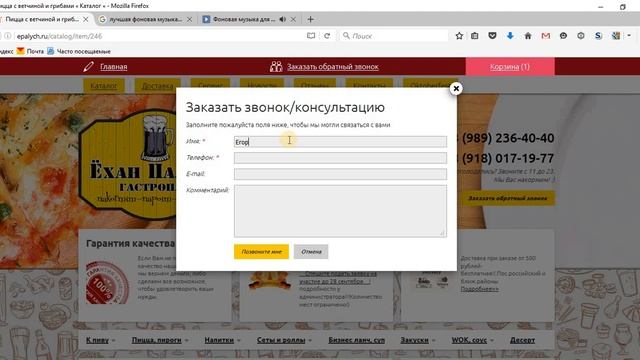This screenshot has width=640, height=360.
Task: Click the Pocket icon in toolbar
Action: click(492, 36)
